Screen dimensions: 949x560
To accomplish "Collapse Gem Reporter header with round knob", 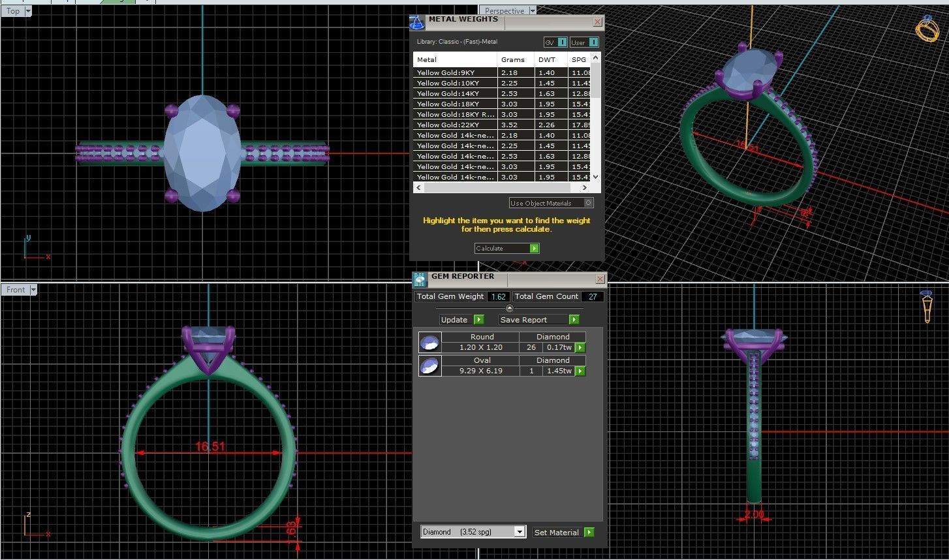I will [x=510, y=308].
